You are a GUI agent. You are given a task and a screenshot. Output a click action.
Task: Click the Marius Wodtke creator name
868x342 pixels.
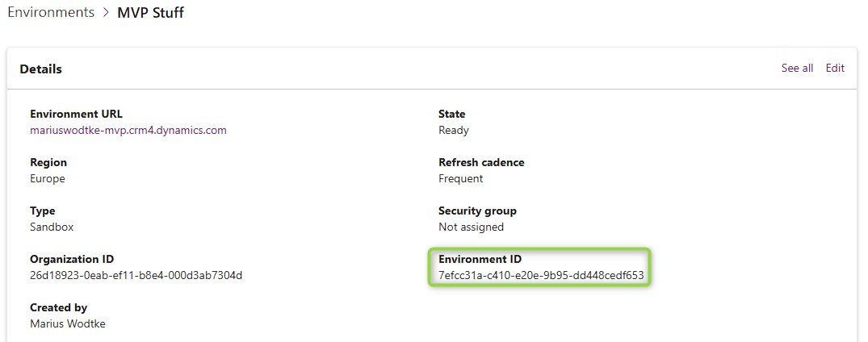click(68, 323)
